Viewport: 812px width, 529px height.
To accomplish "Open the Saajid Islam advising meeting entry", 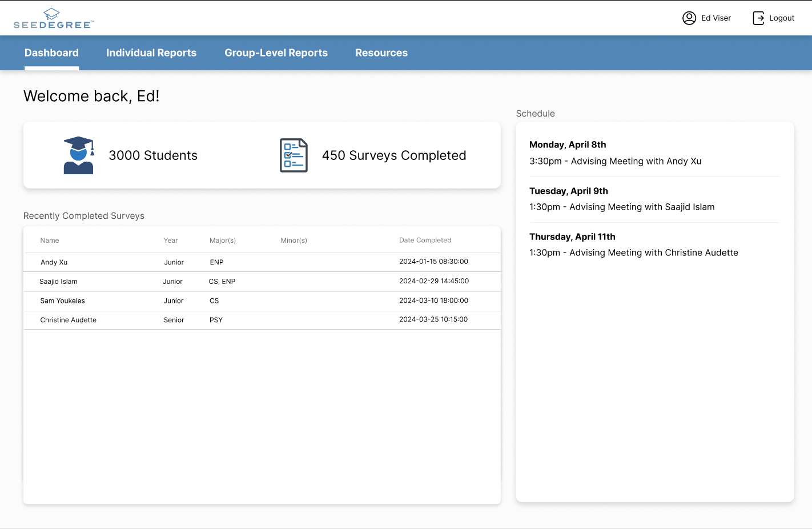I will pyautogui.click(x=622, y=207).
